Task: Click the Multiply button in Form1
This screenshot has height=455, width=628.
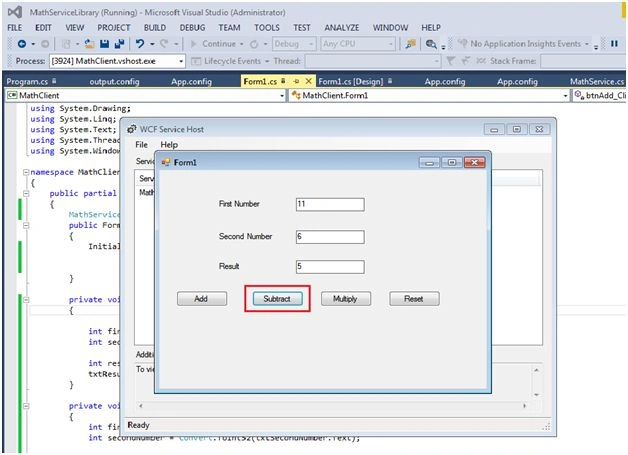Action: click(x=346, y=299)
